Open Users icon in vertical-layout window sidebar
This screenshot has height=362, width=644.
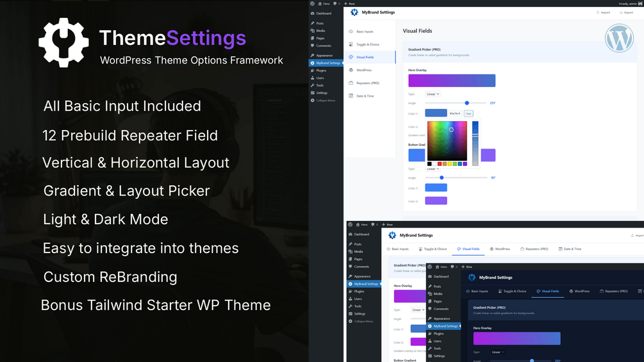[x=313, y=78]
